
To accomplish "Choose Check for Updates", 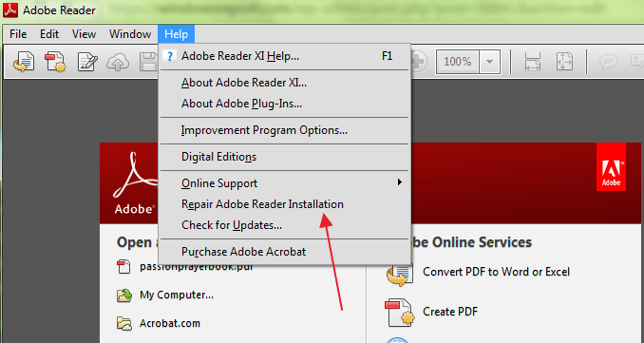I will [x=285, y=225].
